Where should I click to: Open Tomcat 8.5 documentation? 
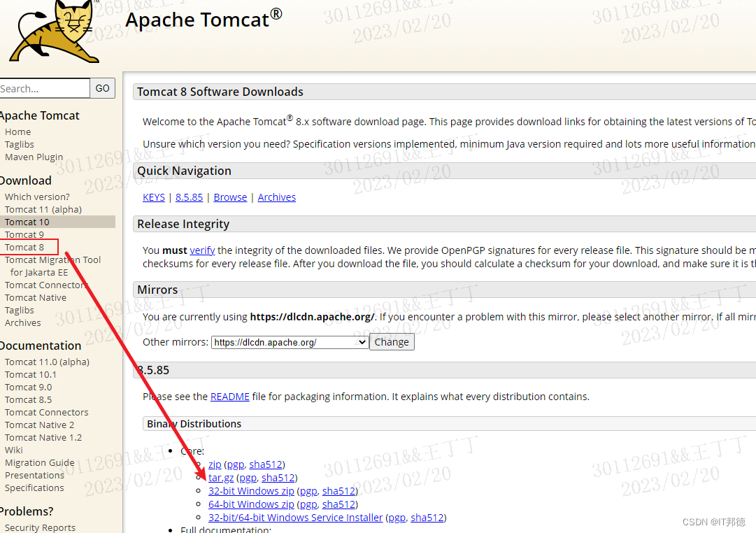29,399
